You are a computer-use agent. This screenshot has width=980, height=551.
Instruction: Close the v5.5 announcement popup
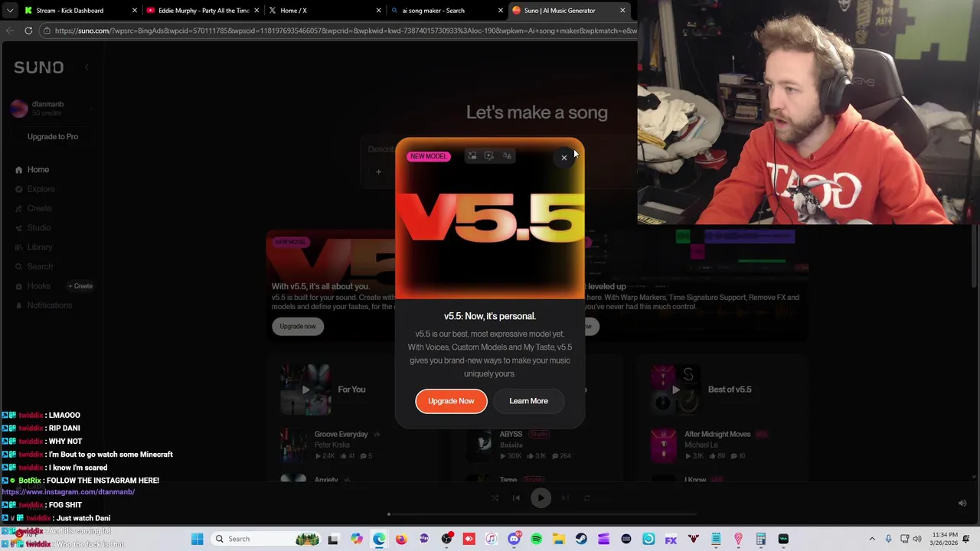[564, 158]
